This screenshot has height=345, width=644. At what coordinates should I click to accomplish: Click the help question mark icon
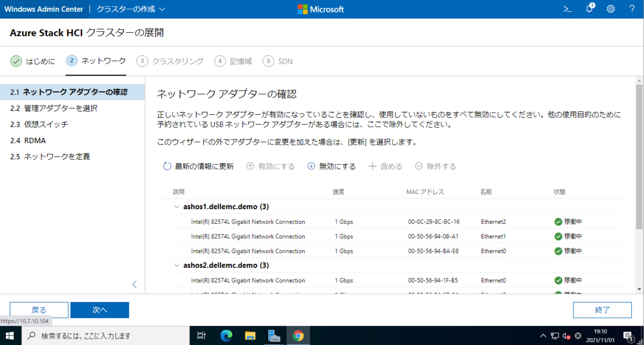632,9
